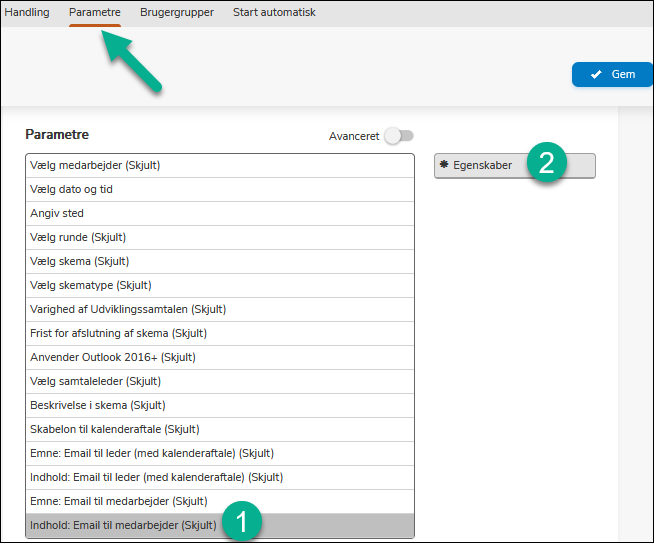The width and height of the screenshot is (654, 543).
Task: Go to Start automatisk tab
Action: (274, 13)
